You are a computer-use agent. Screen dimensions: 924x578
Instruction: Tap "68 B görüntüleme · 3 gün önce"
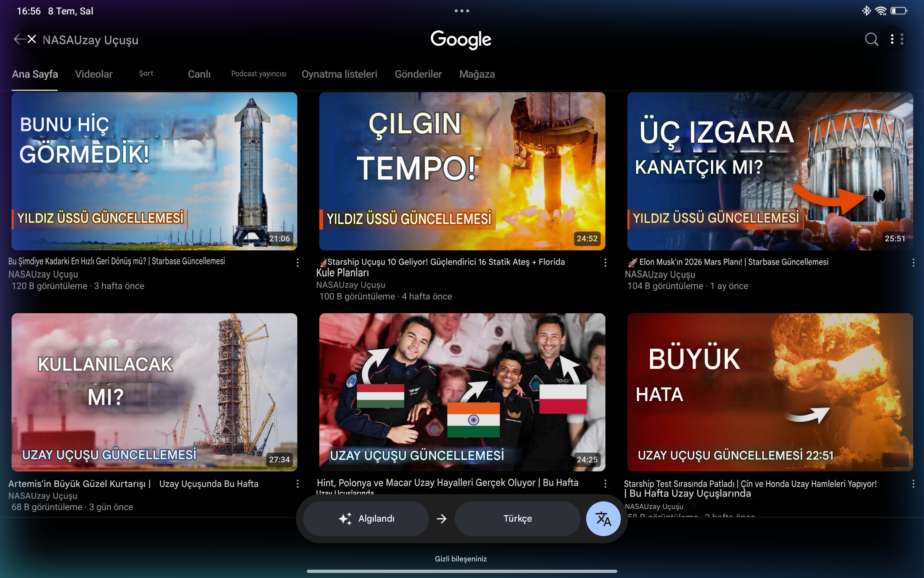click(x=72, y=507)
